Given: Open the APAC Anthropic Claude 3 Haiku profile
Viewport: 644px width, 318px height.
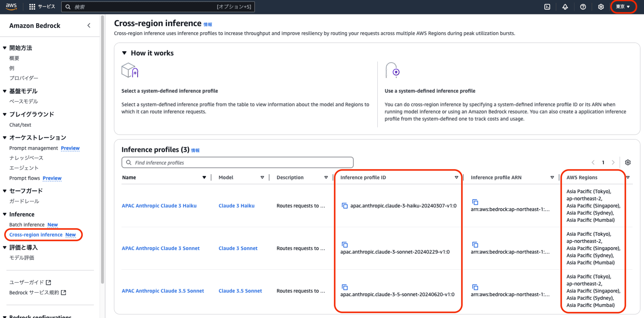Looking at the screenshot, I should [x=159, y=206].
